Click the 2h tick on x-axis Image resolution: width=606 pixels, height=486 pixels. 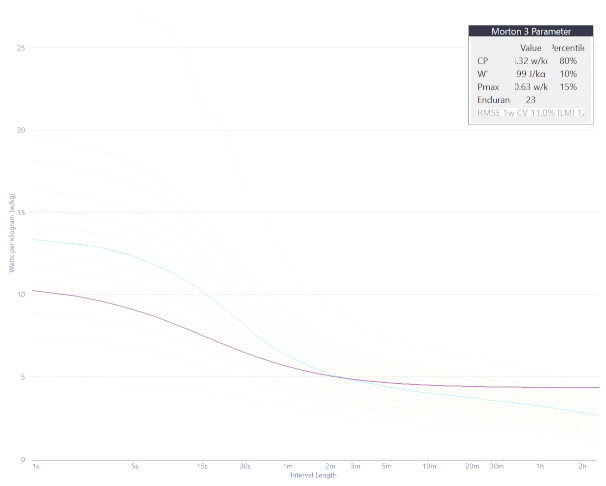tap(582, 466)
